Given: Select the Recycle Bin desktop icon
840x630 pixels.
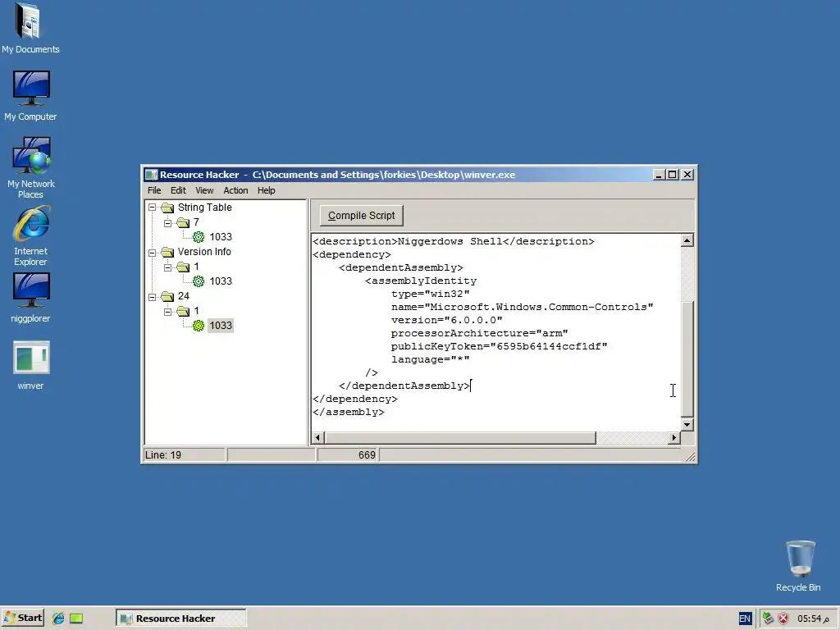Looking at the screenshot, I should pyautogui.click(x=798, y=566).
